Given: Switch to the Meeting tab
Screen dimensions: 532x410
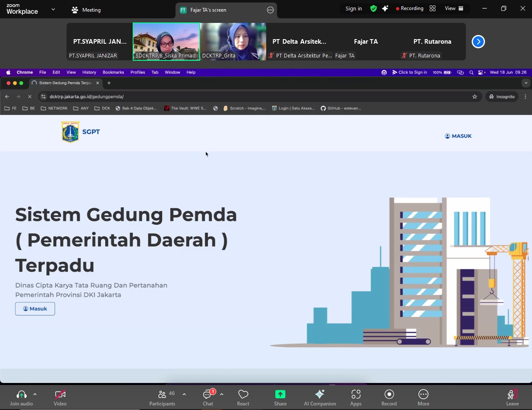Looking at the screenshot, I should point(86,10).
